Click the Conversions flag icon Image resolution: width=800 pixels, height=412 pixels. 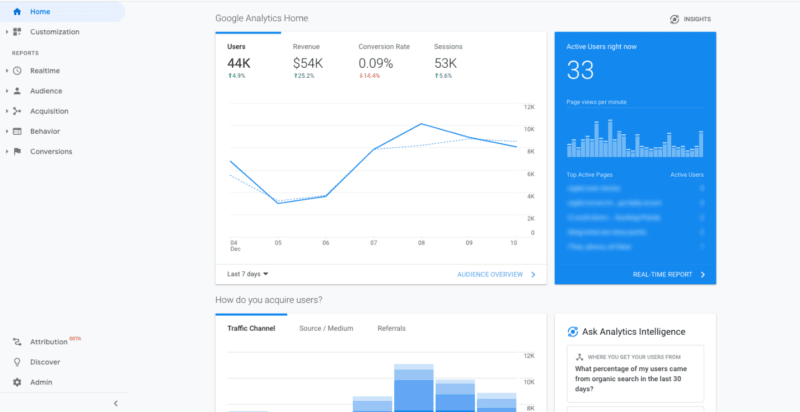tap(17, 151)
